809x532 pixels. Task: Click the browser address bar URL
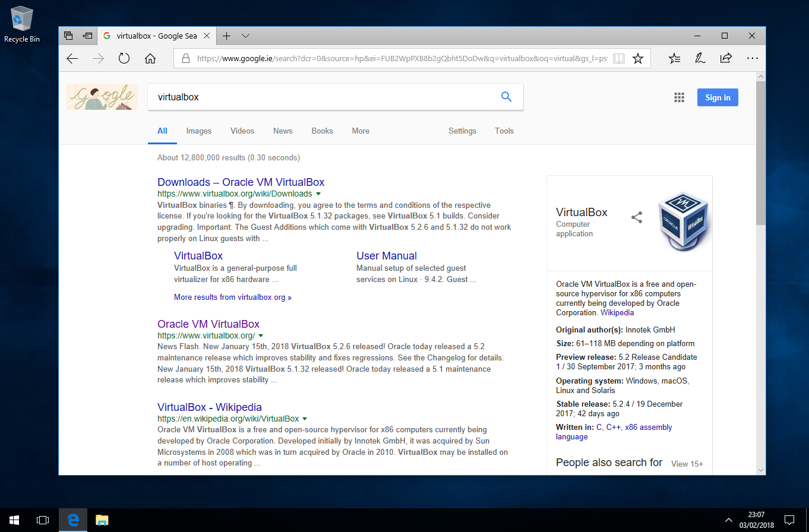(x=402, y=59)
